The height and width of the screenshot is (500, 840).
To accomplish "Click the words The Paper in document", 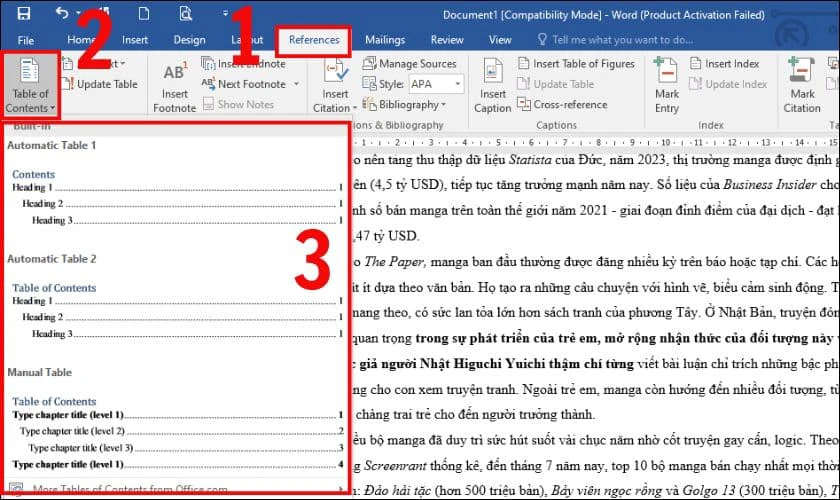I will [x=394, y=262].
